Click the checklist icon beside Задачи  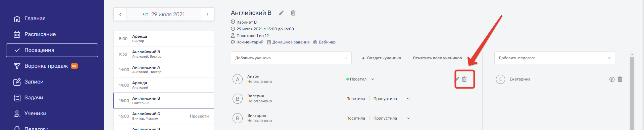point(17,98)
